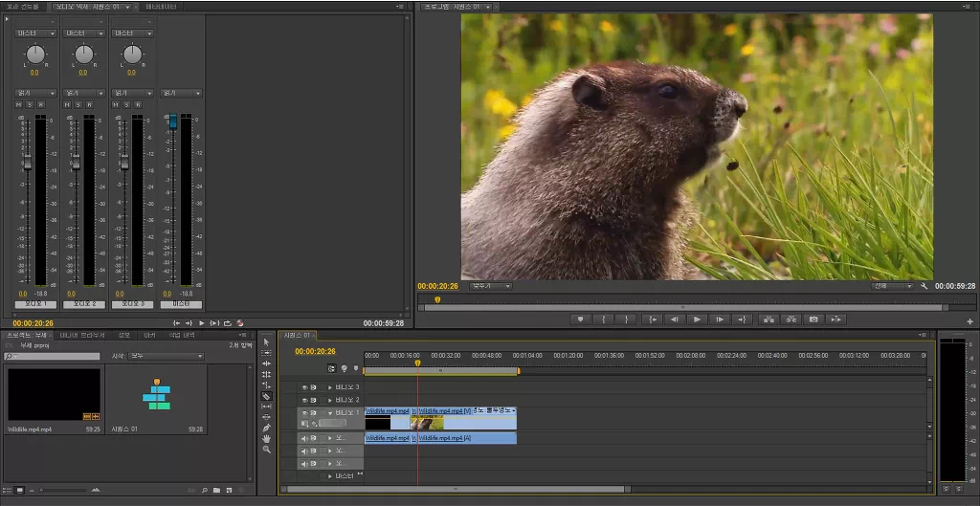Viewport: 980px width, 506px height.
Task: Click Audio 1 pan knob
Action: click(35, 55)
